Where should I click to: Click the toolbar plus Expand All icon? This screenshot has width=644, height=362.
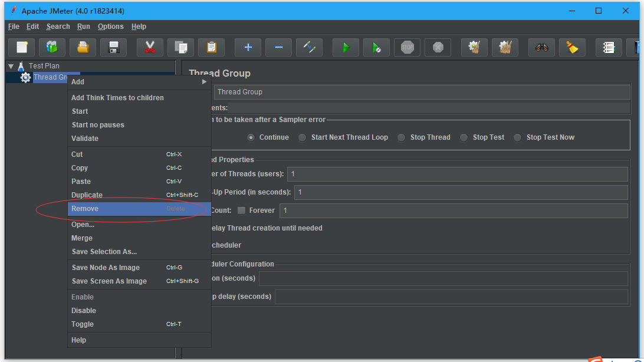pos(248,47)
